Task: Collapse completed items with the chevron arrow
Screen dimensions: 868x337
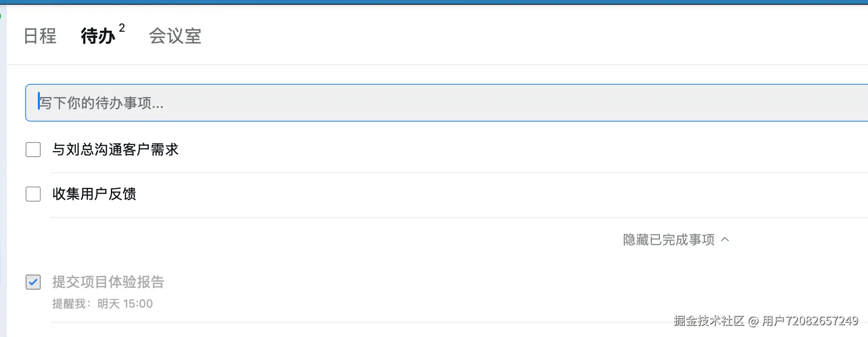Action: [x=725, y=240]
